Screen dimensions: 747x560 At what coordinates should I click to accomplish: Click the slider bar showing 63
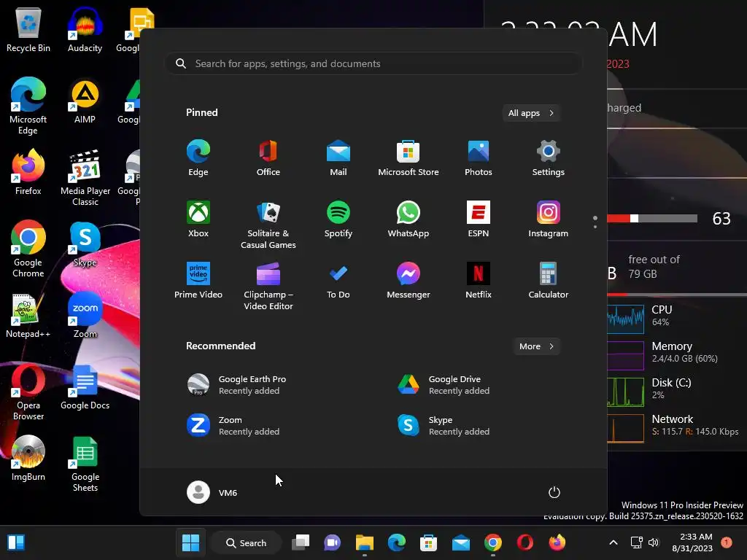pyautogui.click(x=652, y=219)
